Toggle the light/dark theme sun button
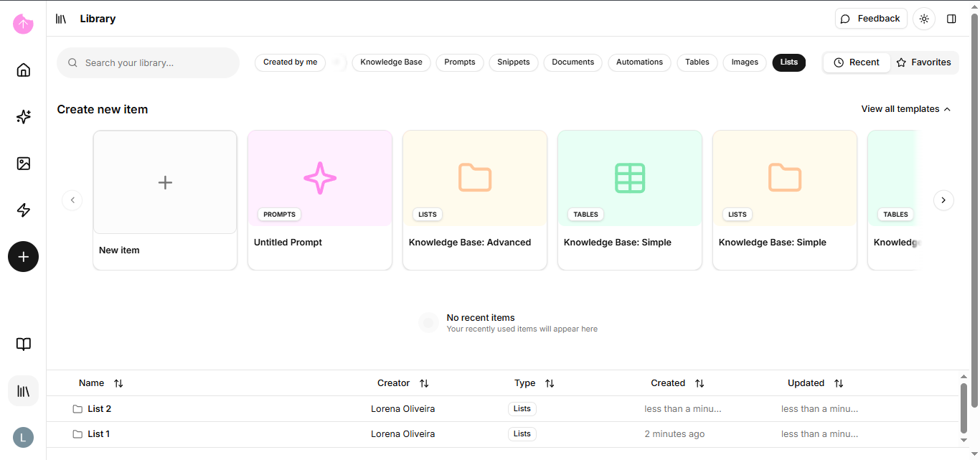980x460 pixels. coord(924,19)
